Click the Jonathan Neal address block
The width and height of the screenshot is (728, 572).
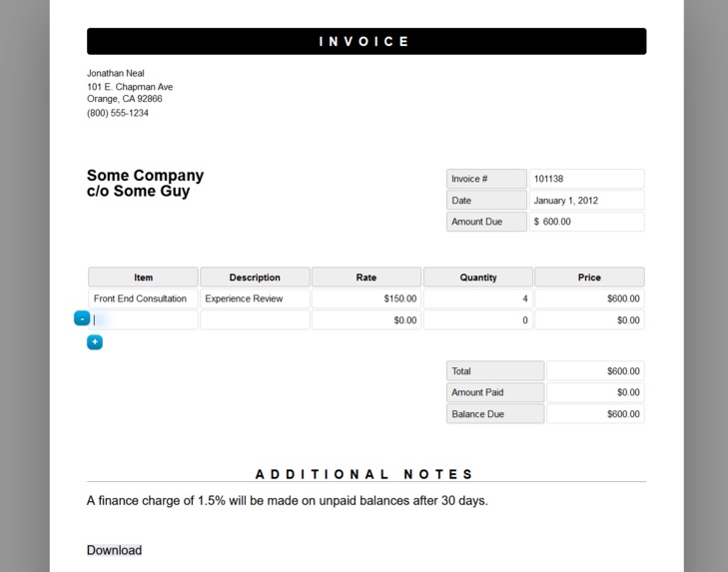point(130,93)
